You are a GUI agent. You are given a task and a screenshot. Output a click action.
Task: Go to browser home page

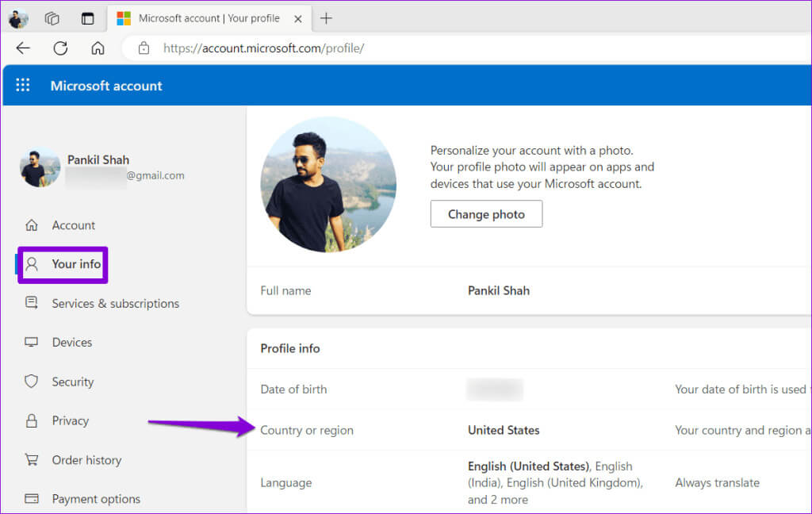coord(98,48)
